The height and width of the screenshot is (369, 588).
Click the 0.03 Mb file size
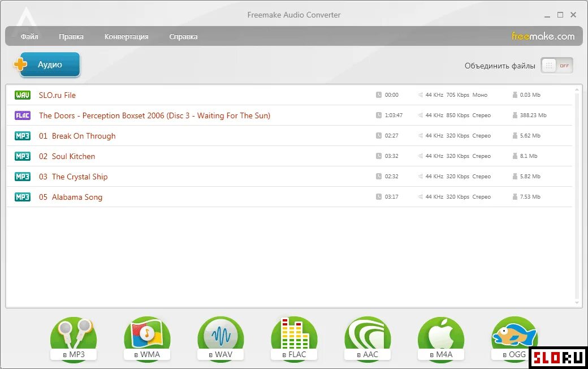pyautogui.click(x=530, y=95)
